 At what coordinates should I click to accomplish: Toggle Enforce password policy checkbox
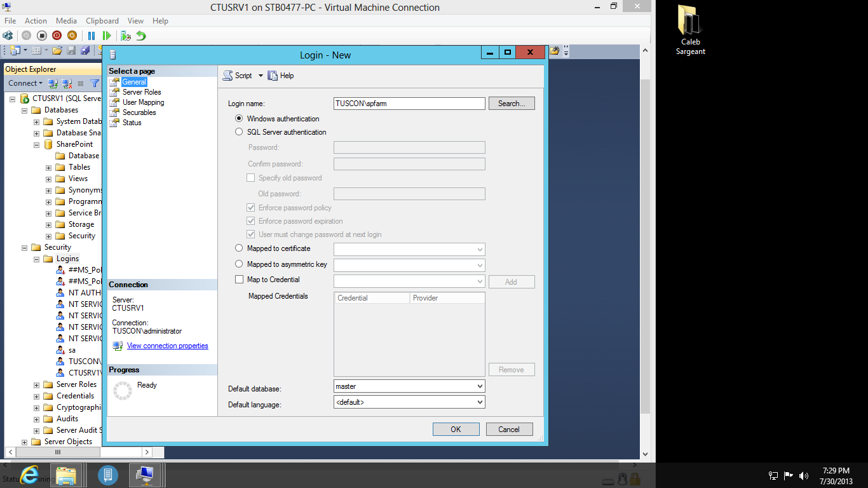251,208
